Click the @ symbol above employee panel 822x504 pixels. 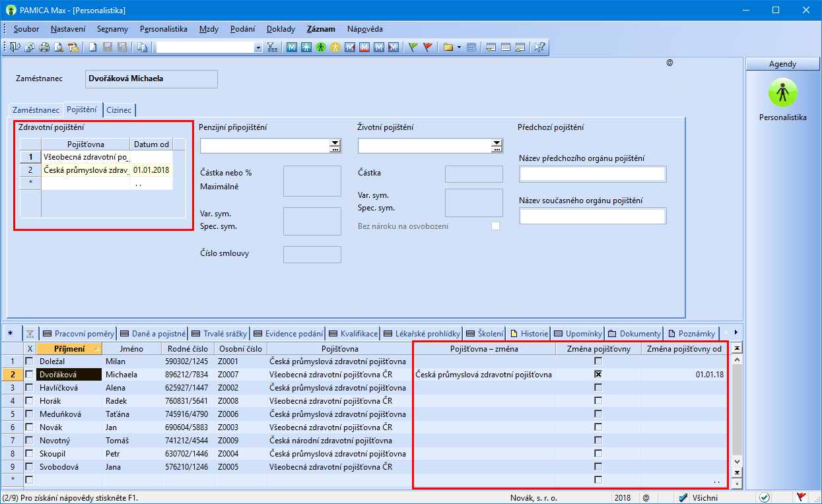pyautogui.click(x=669, y=63)
